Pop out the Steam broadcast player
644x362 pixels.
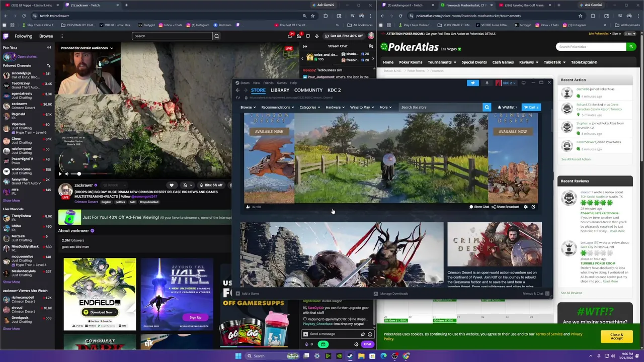[533, 207]
